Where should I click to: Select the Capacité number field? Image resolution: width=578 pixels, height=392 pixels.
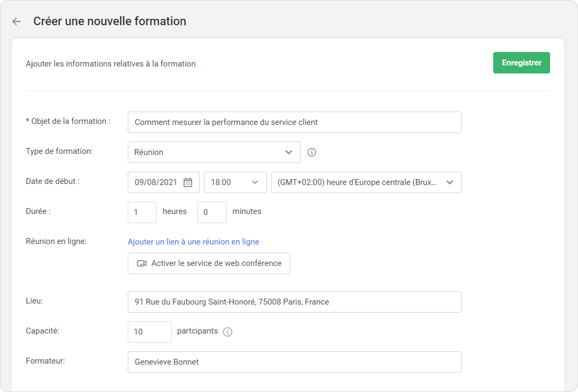point(149,332)
